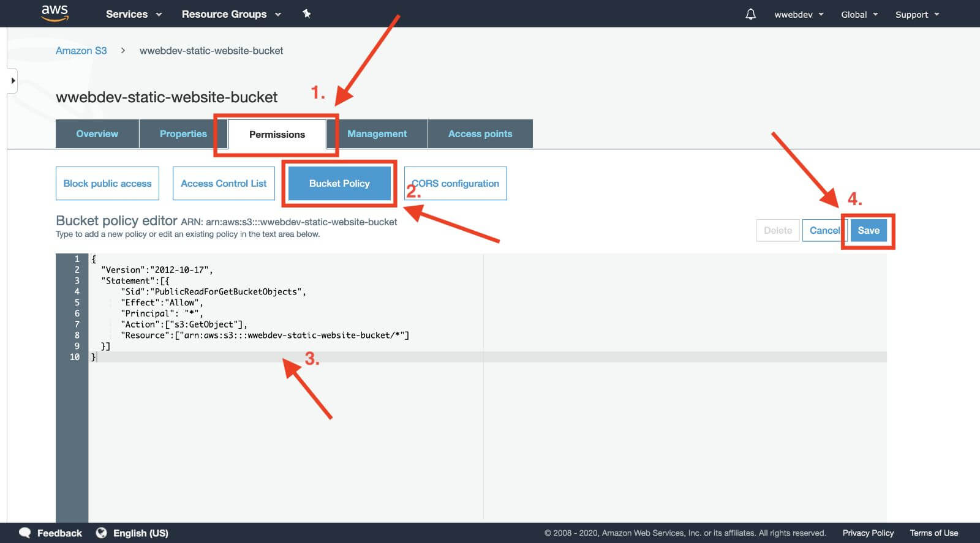Screen dimensions: 980x543
Task: Expand the left side panel arrow
Action: click(12, 81)
